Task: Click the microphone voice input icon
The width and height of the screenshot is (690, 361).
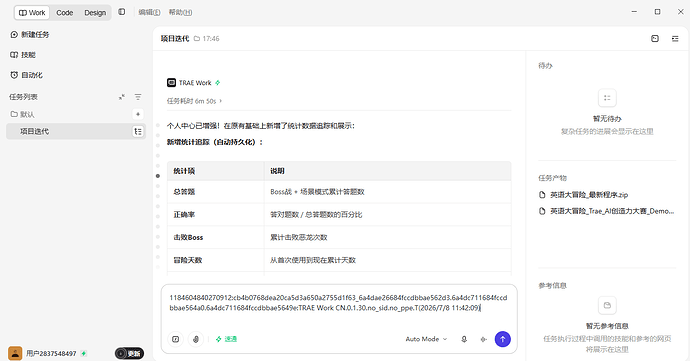Action: (464, 339)
